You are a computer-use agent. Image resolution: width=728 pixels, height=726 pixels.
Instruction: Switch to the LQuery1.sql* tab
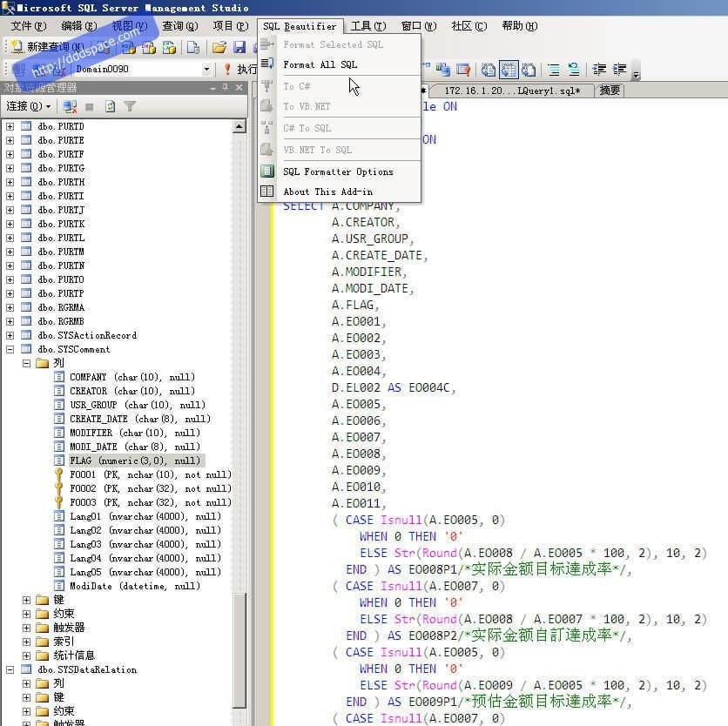pos(512,91)
